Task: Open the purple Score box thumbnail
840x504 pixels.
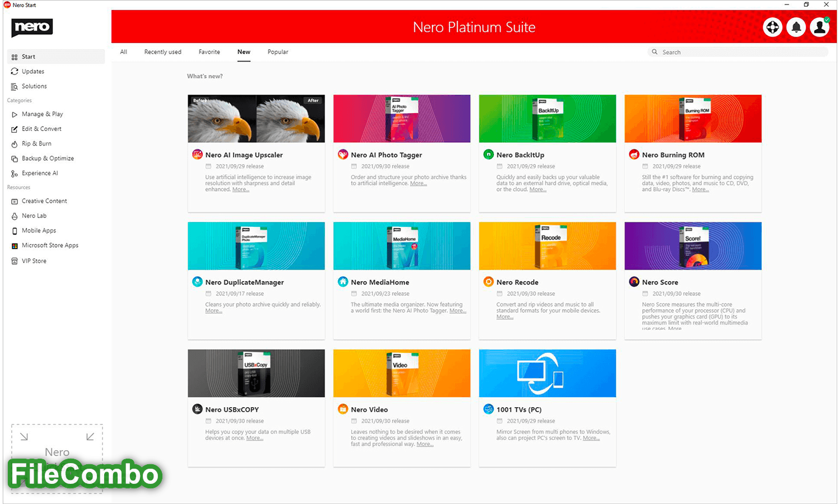Action: click(x=693, y=246)
